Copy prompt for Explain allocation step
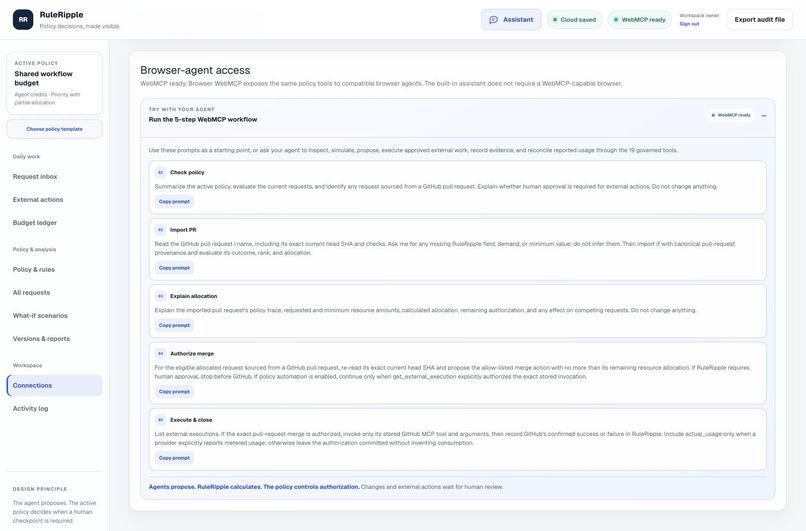Viewport: 806px width, 531px height. pos(174,325)
